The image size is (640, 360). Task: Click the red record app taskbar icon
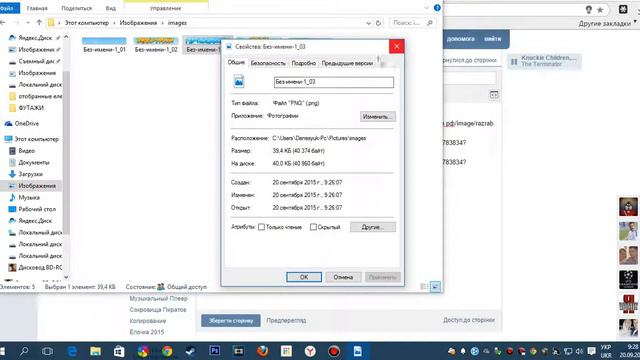pyautogui.click(x=334, y=351)
